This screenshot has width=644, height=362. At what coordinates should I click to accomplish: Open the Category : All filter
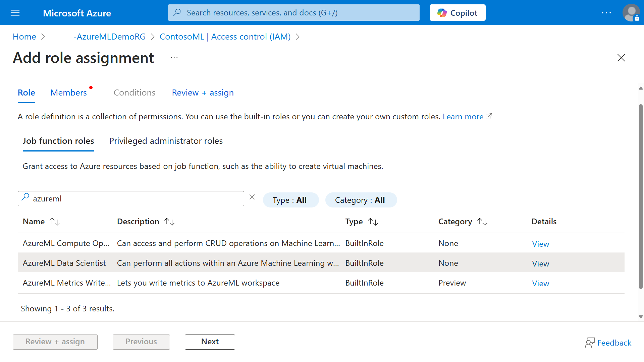(361, 200)
